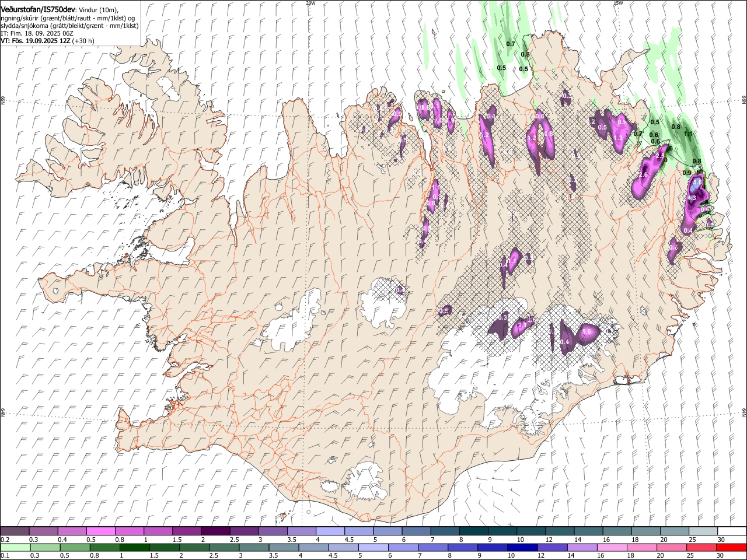
Task: Click the bright pink 0.5 swatch, upper legend
Action: pyautogui.click(x=100, y=531)
